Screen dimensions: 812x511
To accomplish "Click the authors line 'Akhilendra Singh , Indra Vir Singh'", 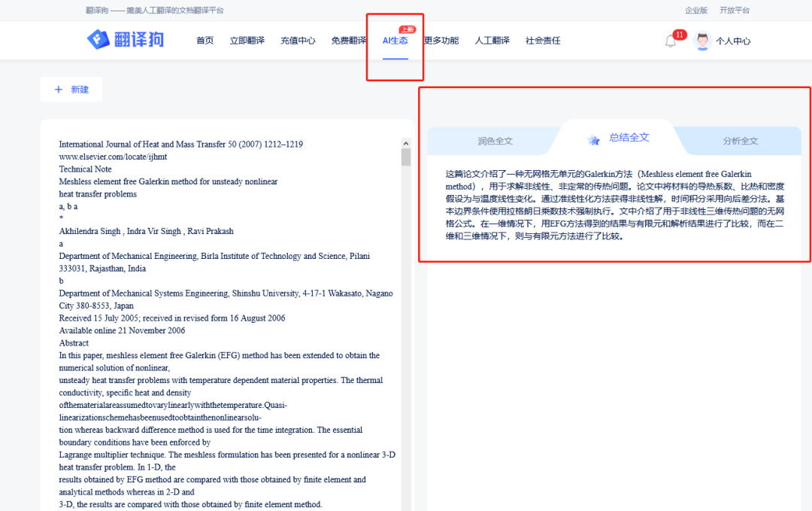I will click(146, 231).
